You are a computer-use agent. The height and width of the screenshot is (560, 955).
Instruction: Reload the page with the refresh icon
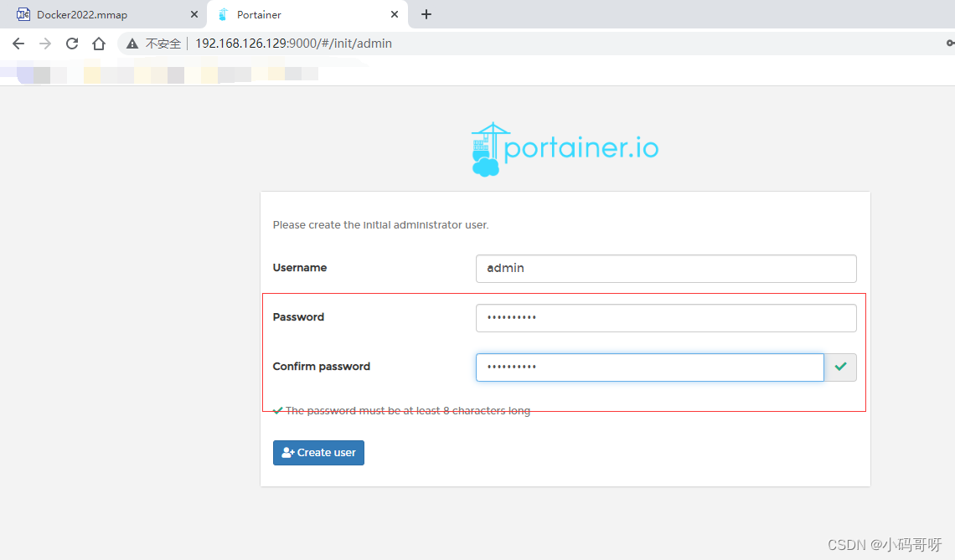click(72, 44)
